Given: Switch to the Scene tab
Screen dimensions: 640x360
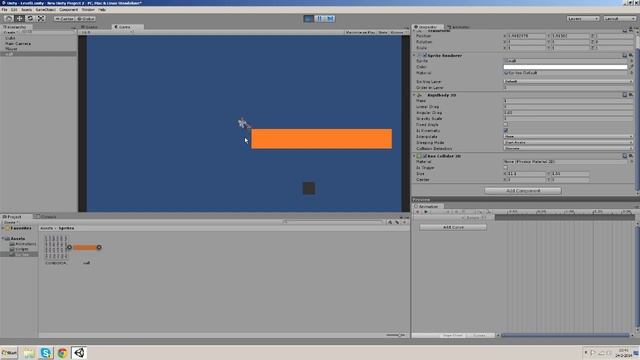Looking at the screenshot, I should point(89,27).
